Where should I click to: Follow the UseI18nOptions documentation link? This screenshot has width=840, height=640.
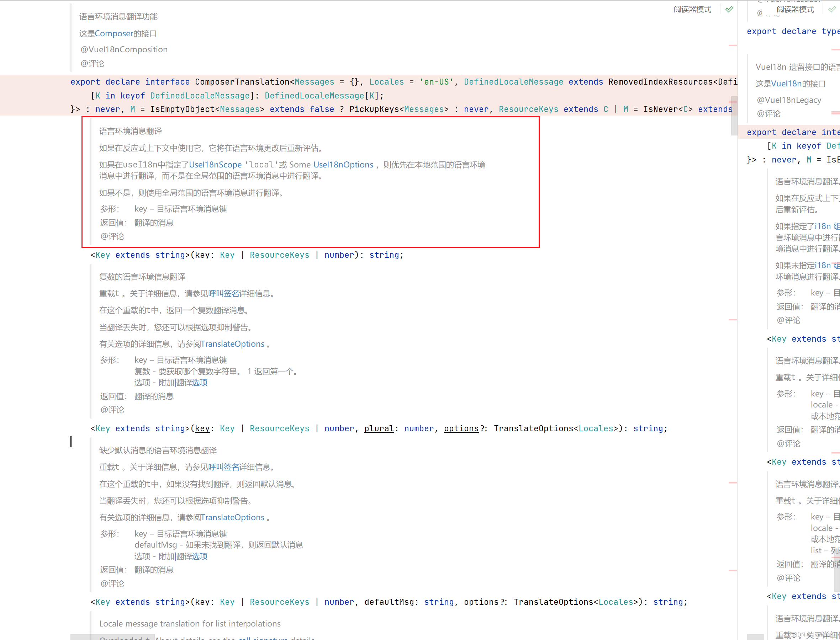343,165
